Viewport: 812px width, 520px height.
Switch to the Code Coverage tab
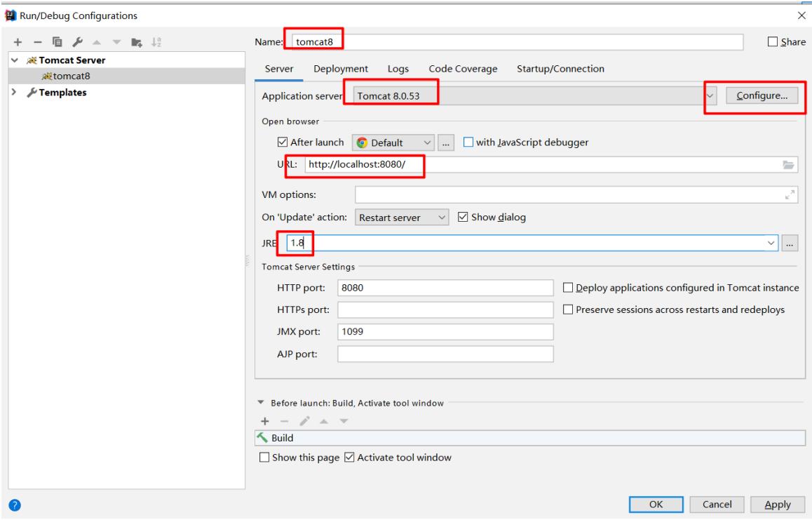(x=463, y=69)
